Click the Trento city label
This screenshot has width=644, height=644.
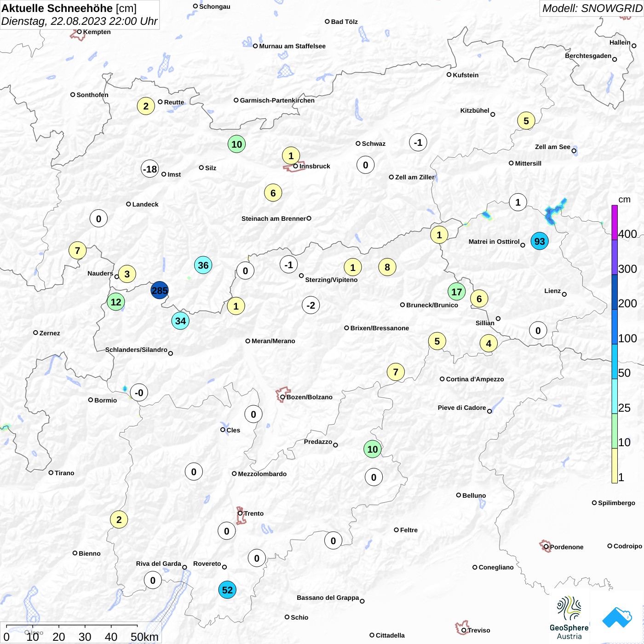[x=254, y=513]
